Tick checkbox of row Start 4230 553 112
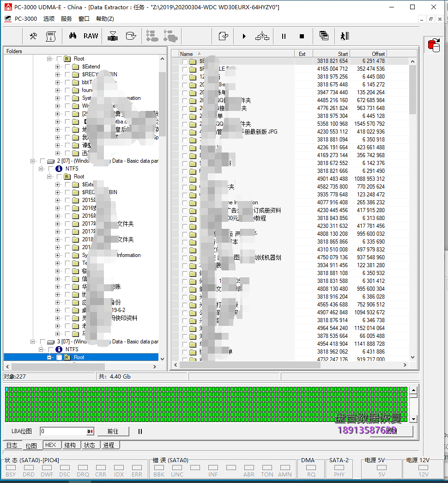This screenshot has height=483, width=448. (185, 132)
